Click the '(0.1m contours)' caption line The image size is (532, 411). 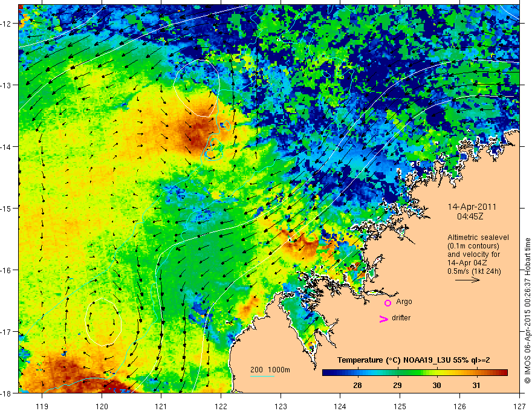[473, 246]
